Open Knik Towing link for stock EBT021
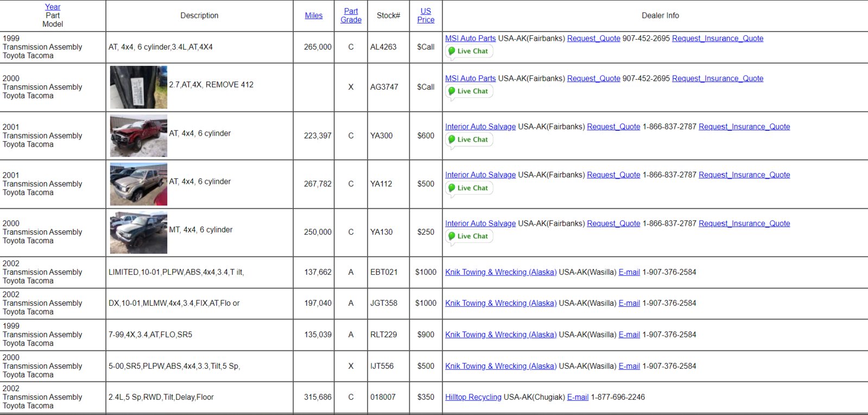 click(500, 273)
